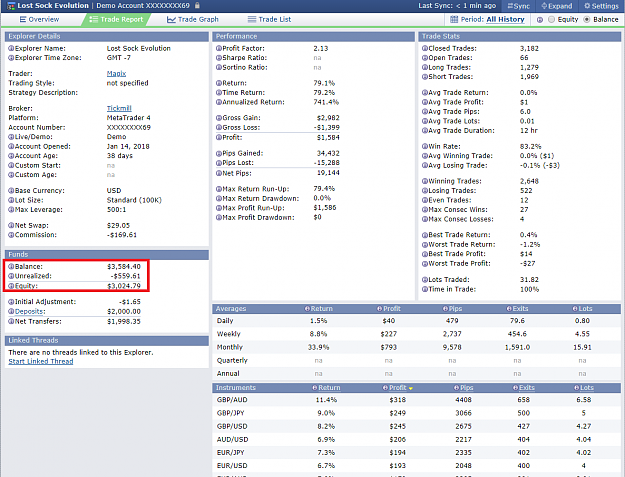Click info icon next to Commission
625x477 pixels.
coord(11,235)
